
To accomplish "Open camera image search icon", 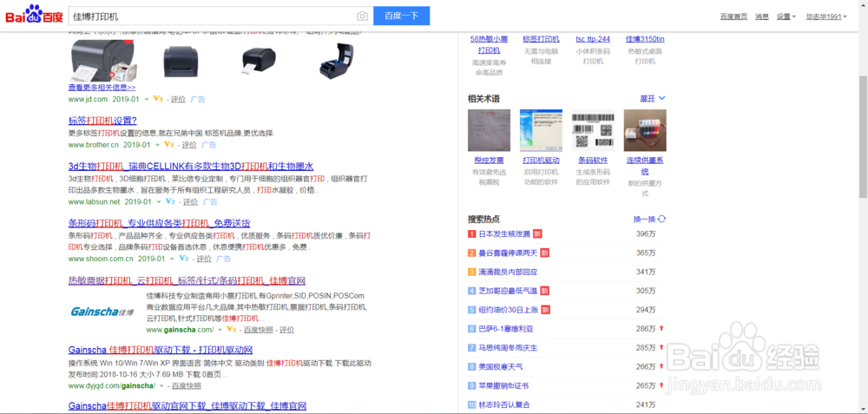I will [361, 16].
